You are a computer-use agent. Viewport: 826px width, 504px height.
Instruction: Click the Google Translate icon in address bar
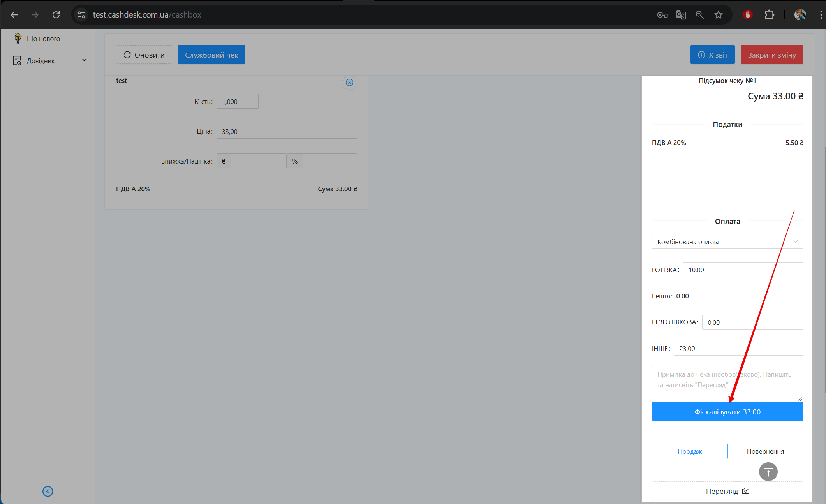point(681,15)
